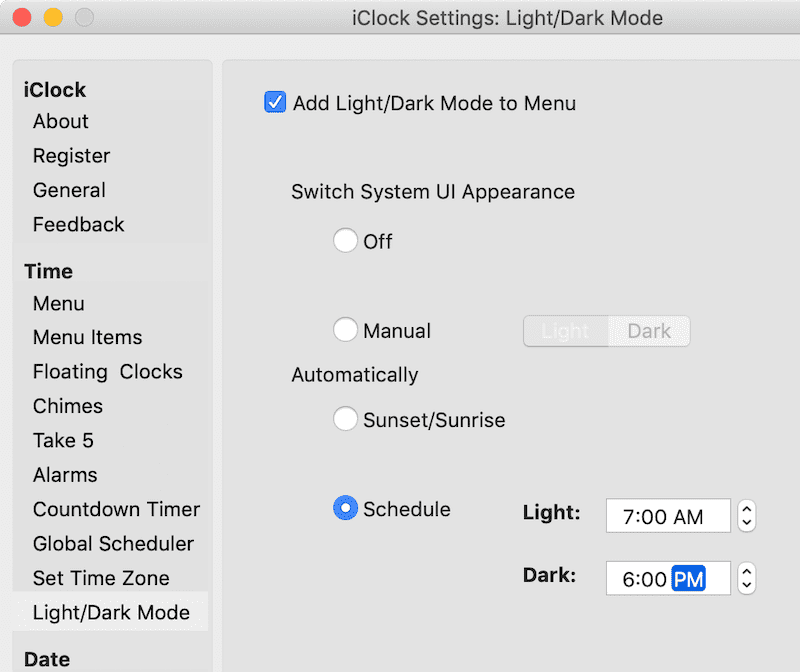Uncheck Add Light/Dark Mode to Menu
This screenshot has height=672, width=800.
pyautogui.click(x=275, y=102)
